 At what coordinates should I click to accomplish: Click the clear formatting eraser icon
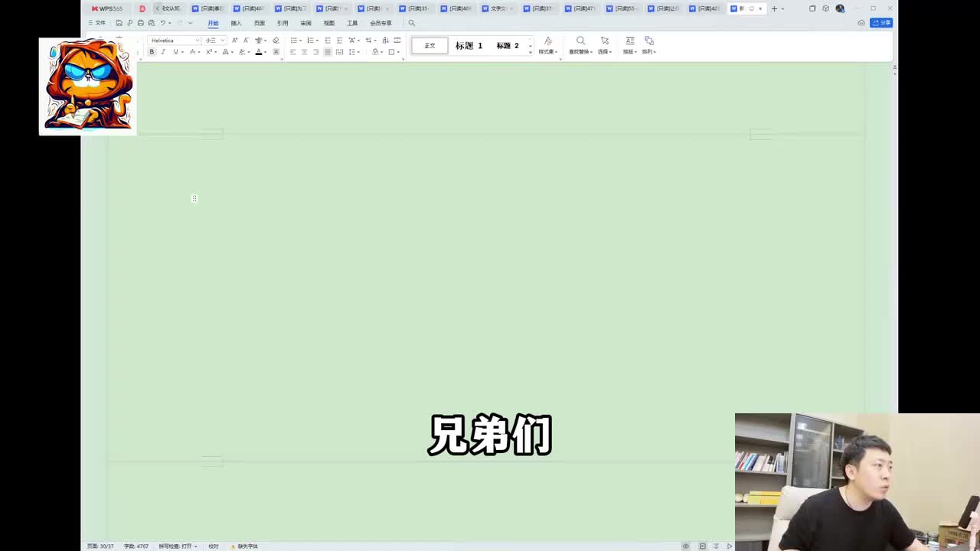click(276, 41)
